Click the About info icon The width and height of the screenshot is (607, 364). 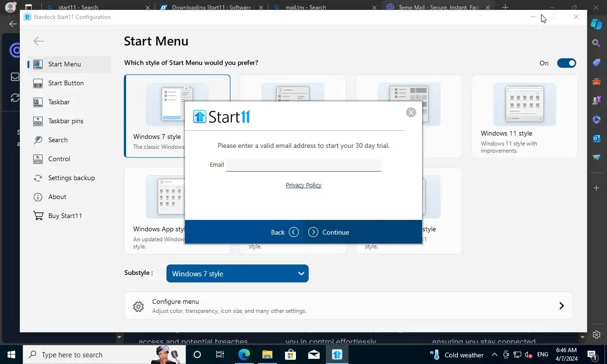pyautogui.click(x=38, y=197)
